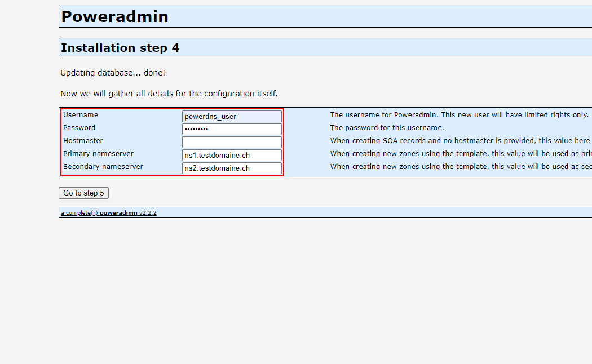Screen dimensions: 592x364
Task: Click the Username label
Action: (x=81, y=115)
